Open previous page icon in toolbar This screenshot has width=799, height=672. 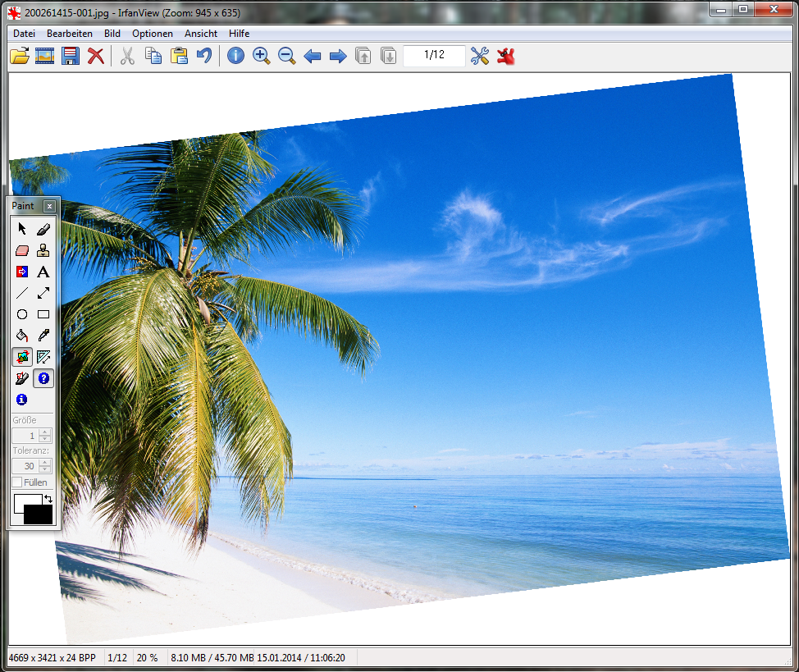point(363,56)
